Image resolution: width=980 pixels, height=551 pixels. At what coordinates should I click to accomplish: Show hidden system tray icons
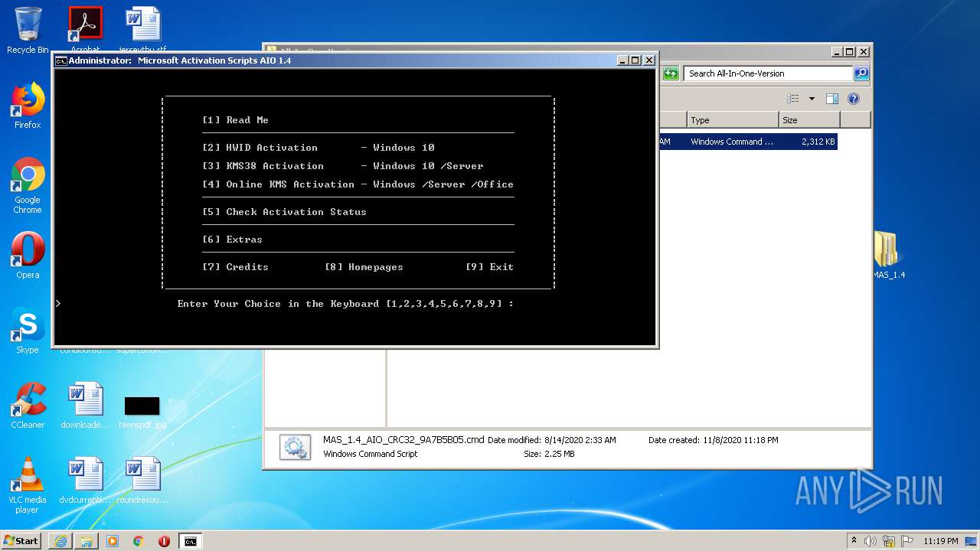coord(854,541)
